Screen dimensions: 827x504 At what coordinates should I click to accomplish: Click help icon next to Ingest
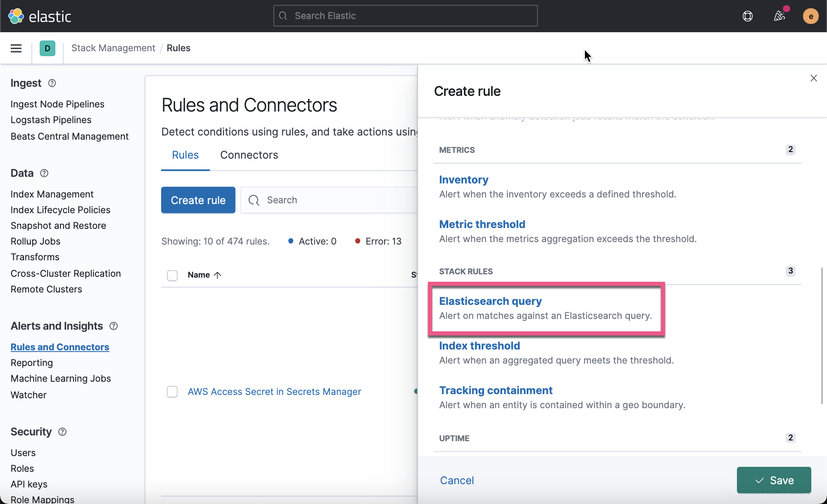click(x=52, y=83)
